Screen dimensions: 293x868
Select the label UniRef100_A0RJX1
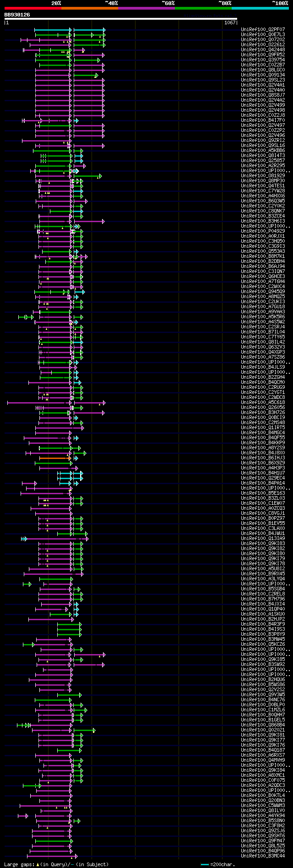coord(263,236)
